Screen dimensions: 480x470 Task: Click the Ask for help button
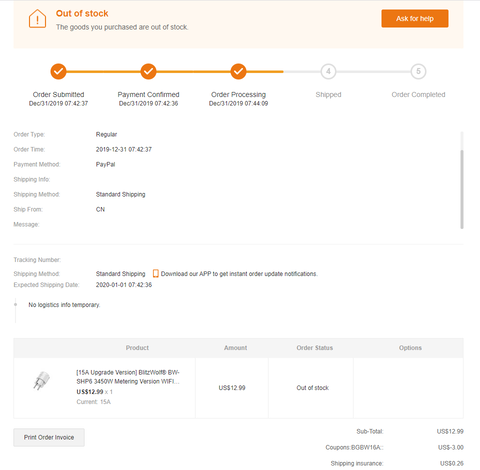click(x=415, y=19)
